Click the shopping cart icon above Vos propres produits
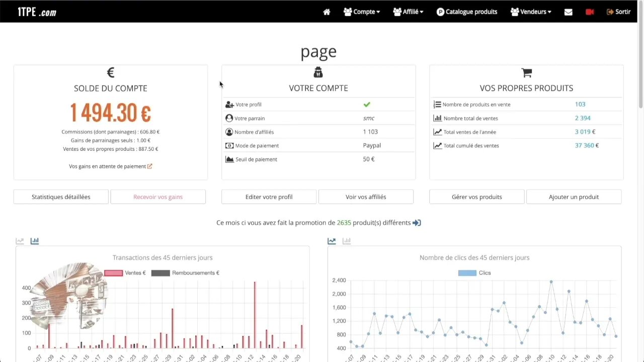This screenshot has width=644, height=362. click(x=526, y=72)
